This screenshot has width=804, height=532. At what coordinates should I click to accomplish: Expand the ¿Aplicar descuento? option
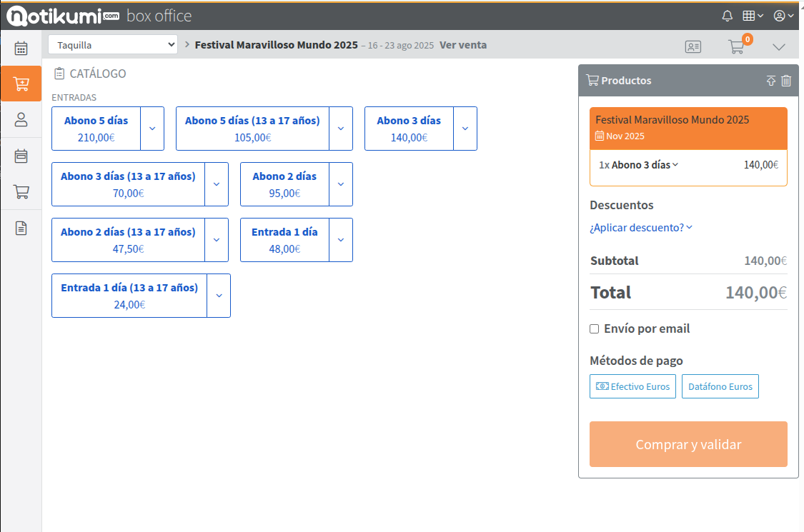(x=640, y=228)
